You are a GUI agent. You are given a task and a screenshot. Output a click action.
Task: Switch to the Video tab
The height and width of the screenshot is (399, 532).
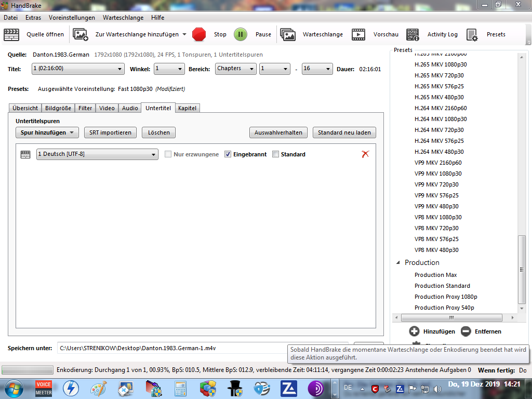[107, 108]
